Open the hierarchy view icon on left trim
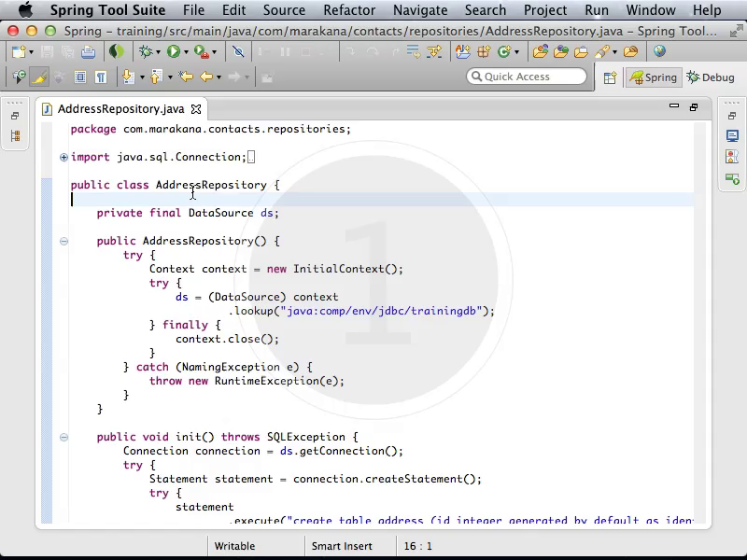The width and height of the screenshot is (747, 560). point(15,136)
